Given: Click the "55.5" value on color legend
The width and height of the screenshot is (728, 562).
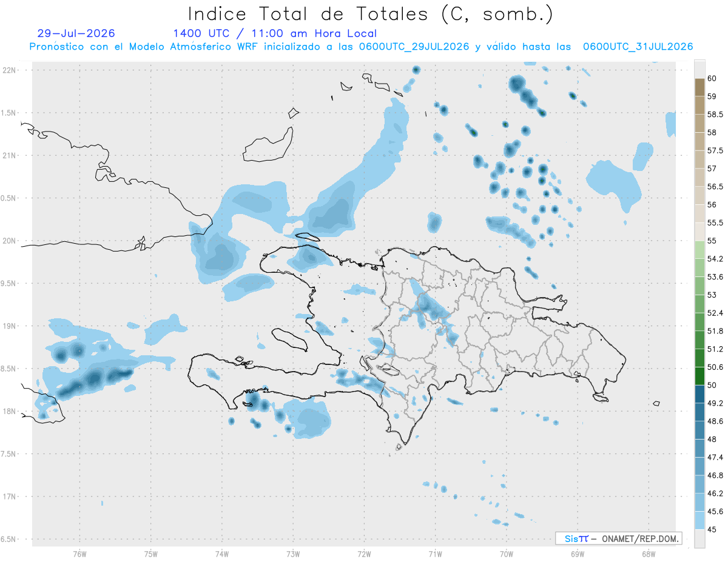Looking at the screenshot, I should tap(715, 222).
